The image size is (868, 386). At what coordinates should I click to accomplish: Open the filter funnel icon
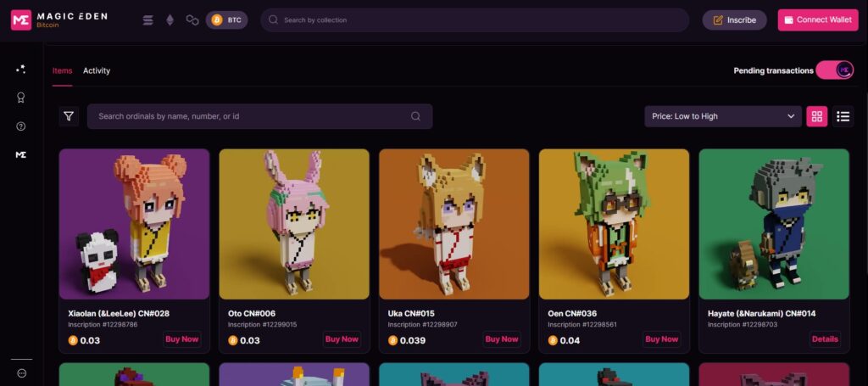tap(69, 116)
